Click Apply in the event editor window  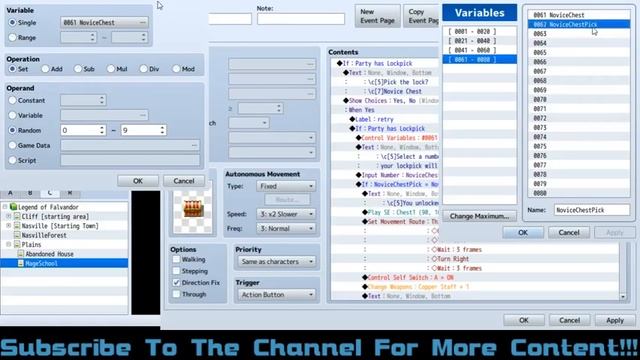coord(615,320)
